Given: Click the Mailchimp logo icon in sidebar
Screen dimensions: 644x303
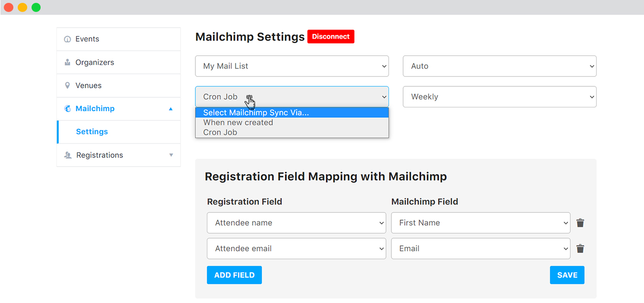Looking at the screenshot, I should click(x=67, y=109).
